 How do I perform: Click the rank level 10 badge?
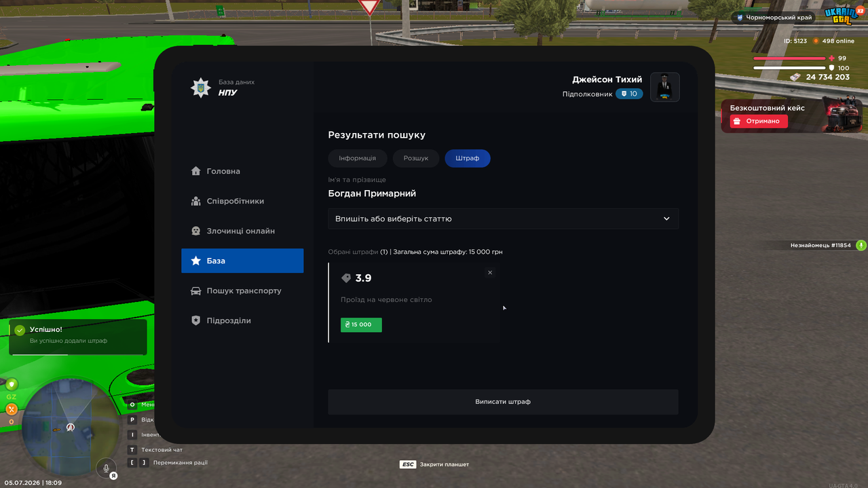pos(629,94)
